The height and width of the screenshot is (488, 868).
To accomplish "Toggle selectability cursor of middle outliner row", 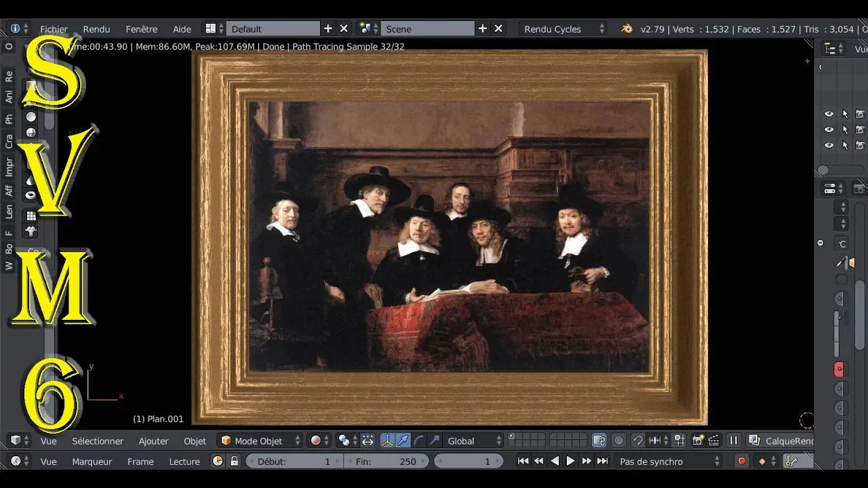I will [845, 129].
